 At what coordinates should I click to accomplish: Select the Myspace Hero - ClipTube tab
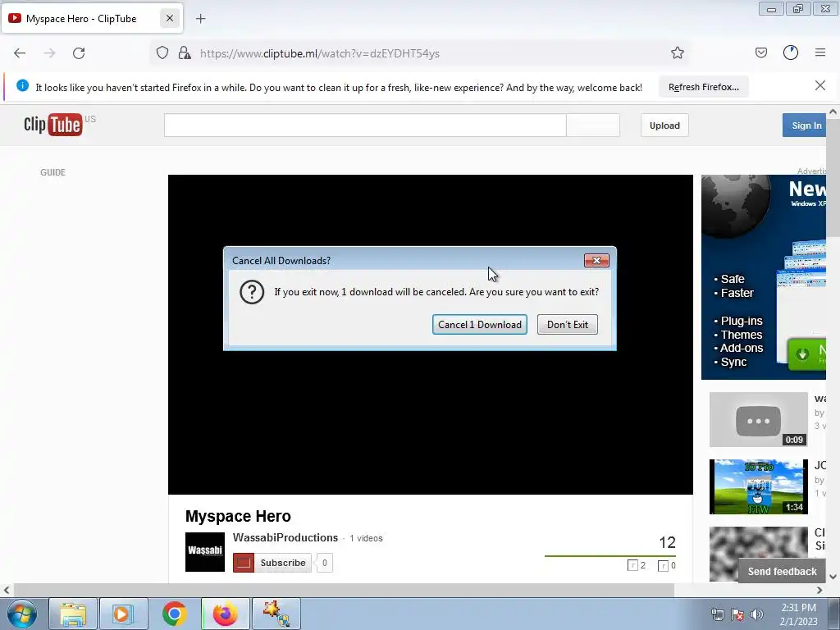pos(92,19)
